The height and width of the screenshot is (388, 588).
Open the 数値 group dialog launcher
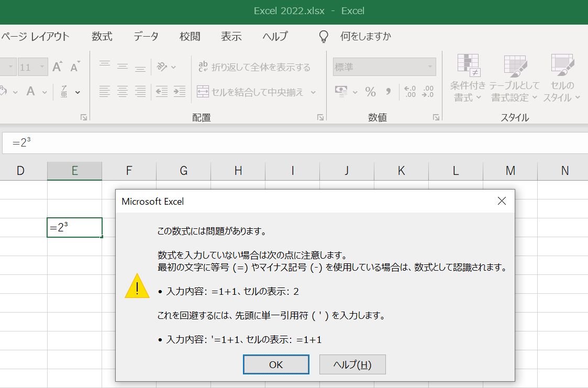(436, 117)
